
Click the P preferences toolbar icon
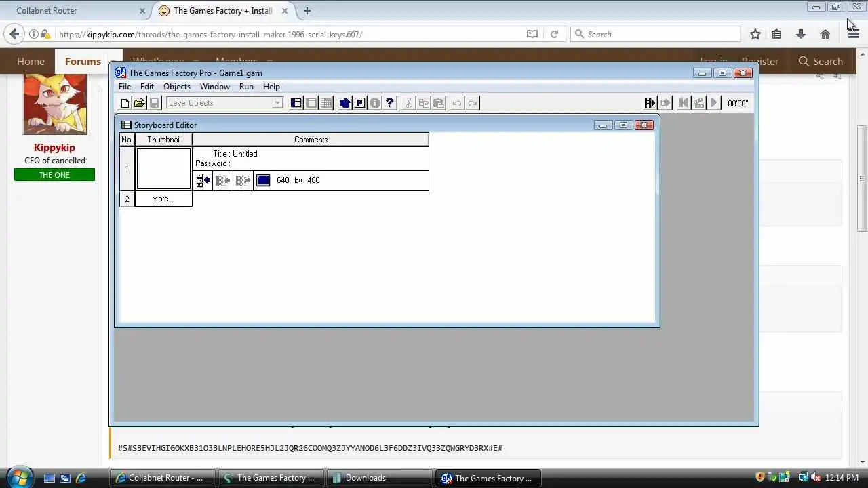tap(359, 103)
